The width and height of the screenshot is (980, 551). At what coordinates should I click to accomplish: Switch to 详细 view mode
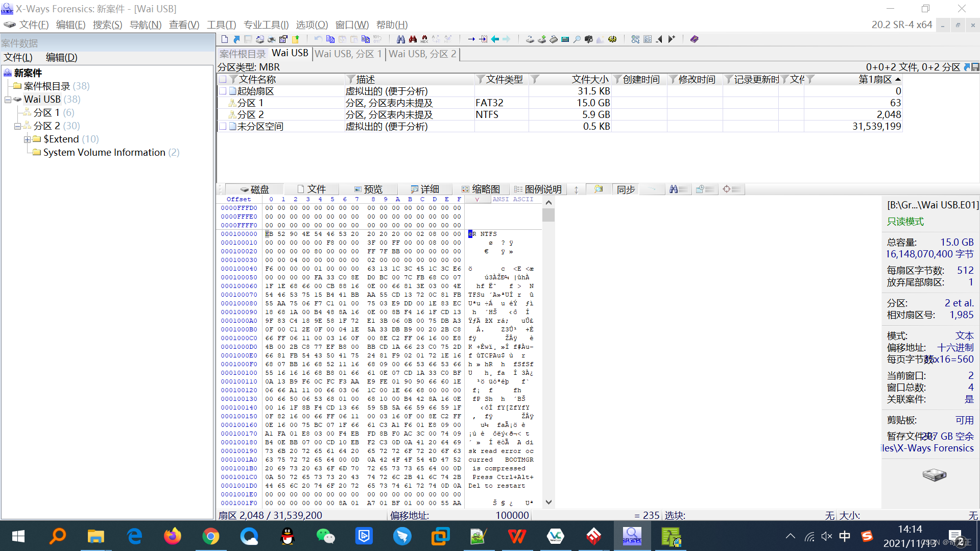point(425,189)
